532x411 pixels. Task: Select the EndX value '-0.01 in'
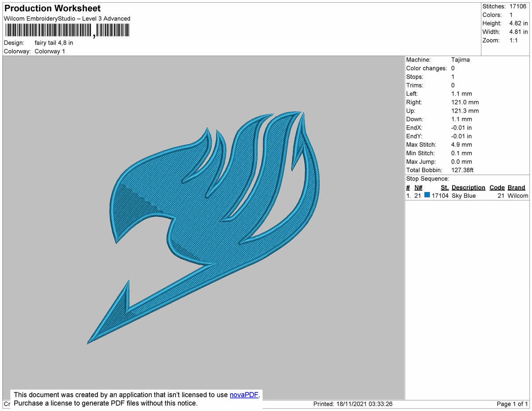click(x=462, y=128)
